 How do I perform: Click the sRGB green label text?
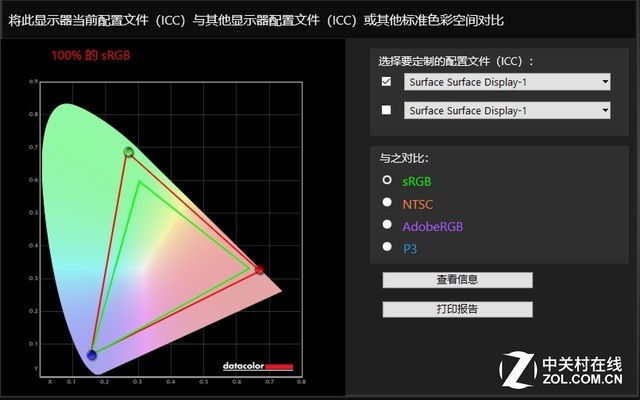coord(417,182)
